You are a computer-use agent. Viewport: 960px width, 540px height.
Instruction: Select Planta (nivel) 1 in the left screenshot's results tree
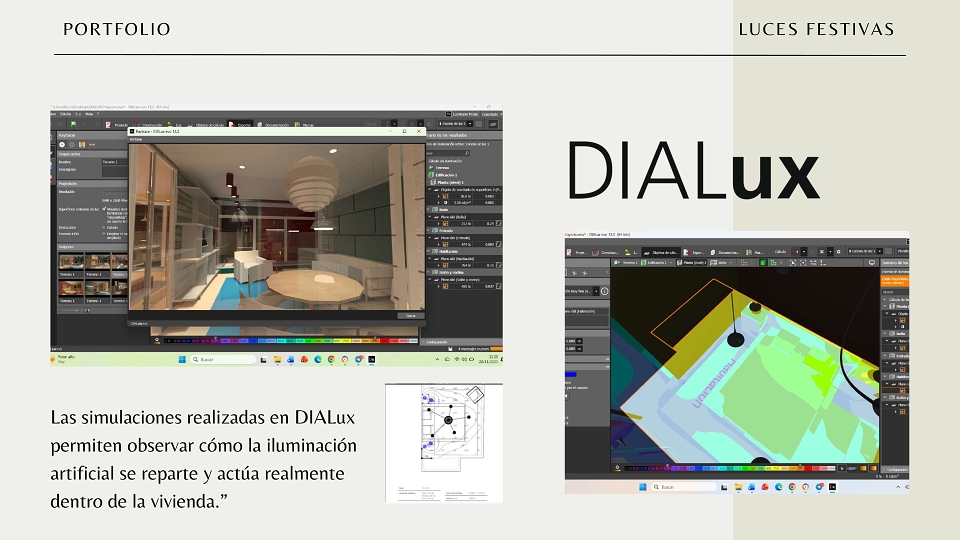coord(448,182)
